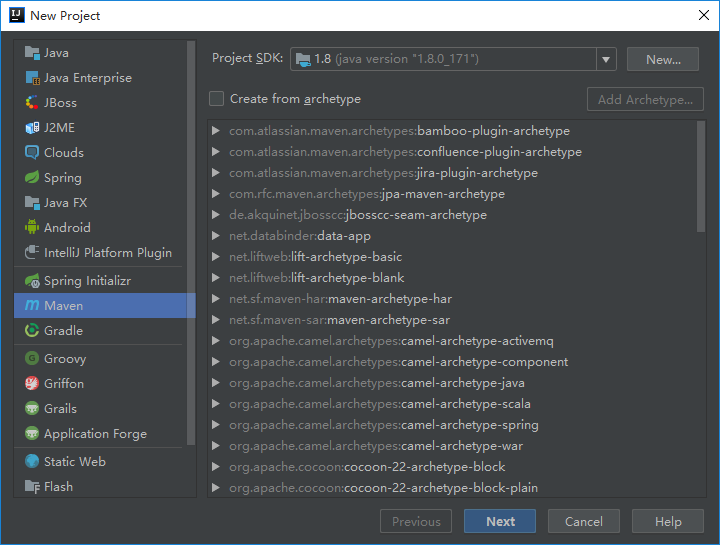Image resolution: width=720 pixels, height=545 pixels.
Task: Select Spring Initializr label
Action: coord(87,281)
